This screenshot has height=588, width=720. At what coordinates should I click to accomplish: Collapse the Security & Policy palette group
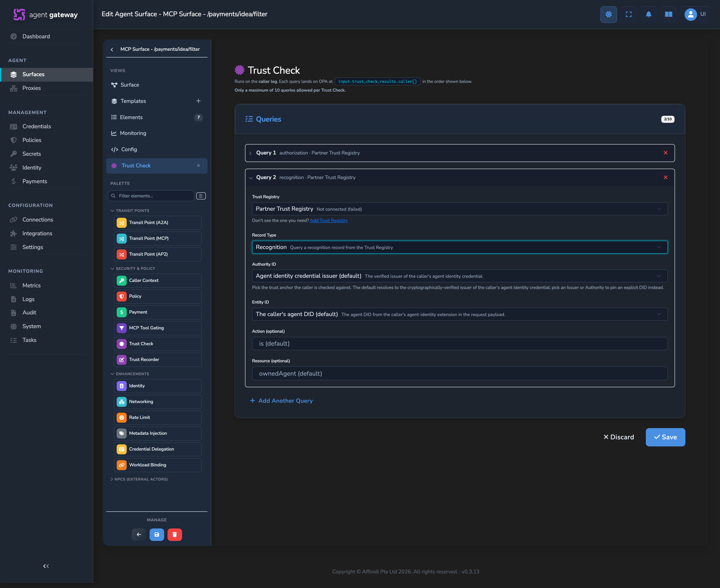(x=133, y=269)
